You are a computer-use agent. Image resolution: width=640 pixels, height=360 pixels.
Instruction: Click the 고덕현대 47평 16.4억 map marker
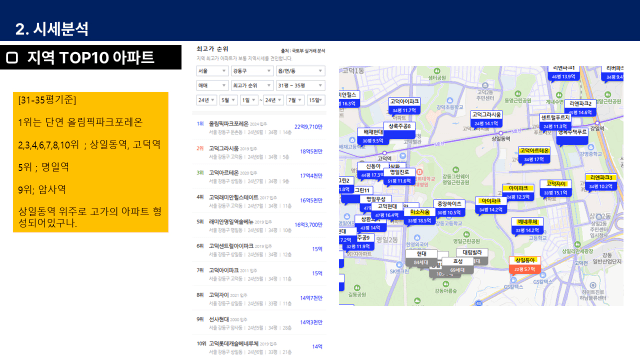(387, 211)
